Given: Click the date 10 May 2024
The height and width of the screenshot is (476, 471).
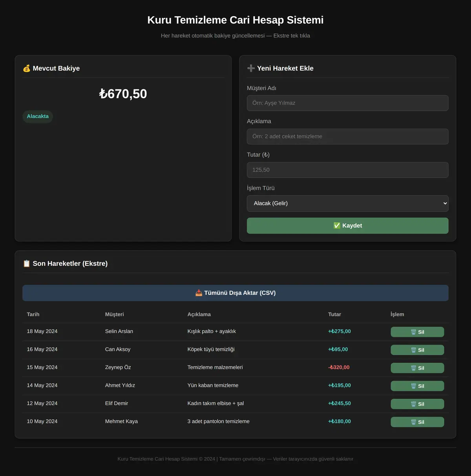Looking at the screenshot, I should 42,421.
